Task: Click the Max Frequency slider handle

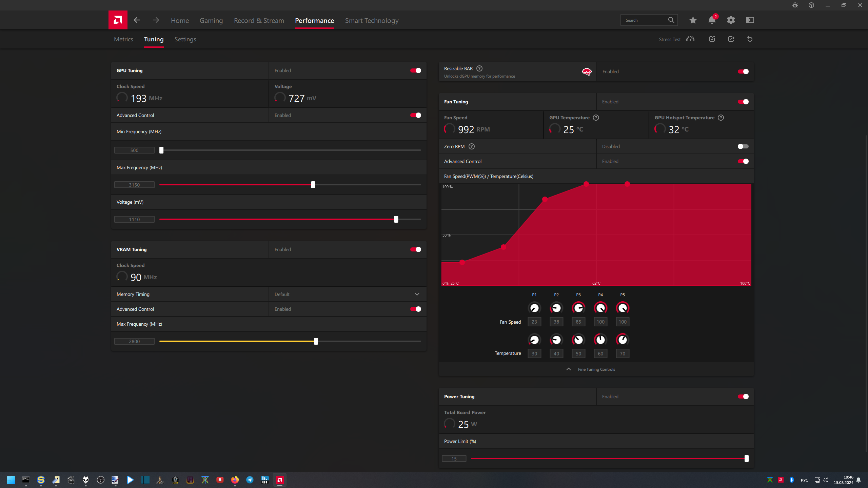Action: coord(313,185)
